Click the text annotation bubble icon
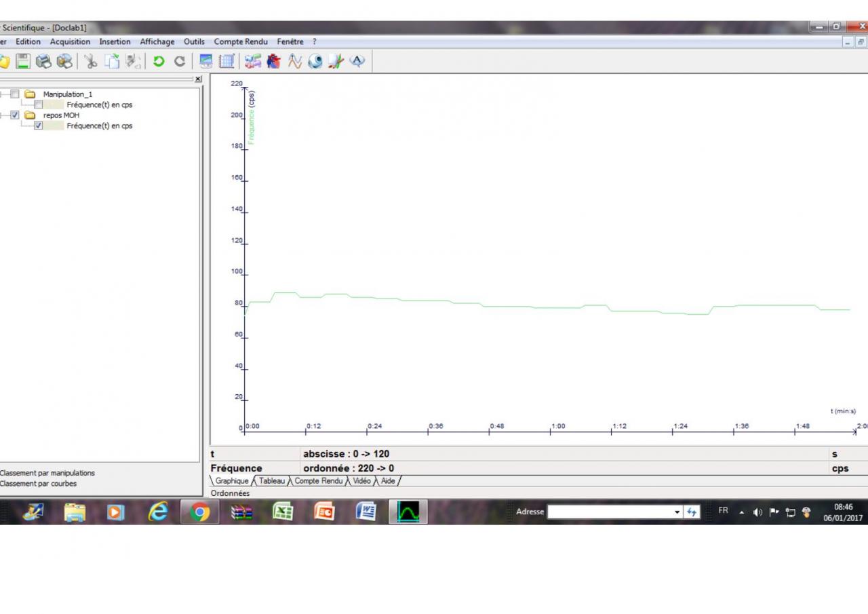Image resolution: width=868 pixels, height=614 pixels. click(x=357, y=62)
